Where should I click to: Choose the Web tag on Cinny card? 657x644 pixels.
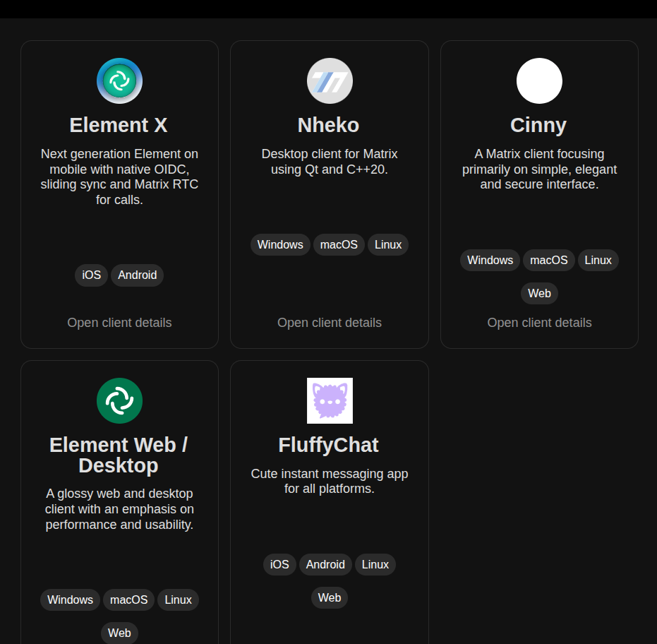(x=539, y=293)
